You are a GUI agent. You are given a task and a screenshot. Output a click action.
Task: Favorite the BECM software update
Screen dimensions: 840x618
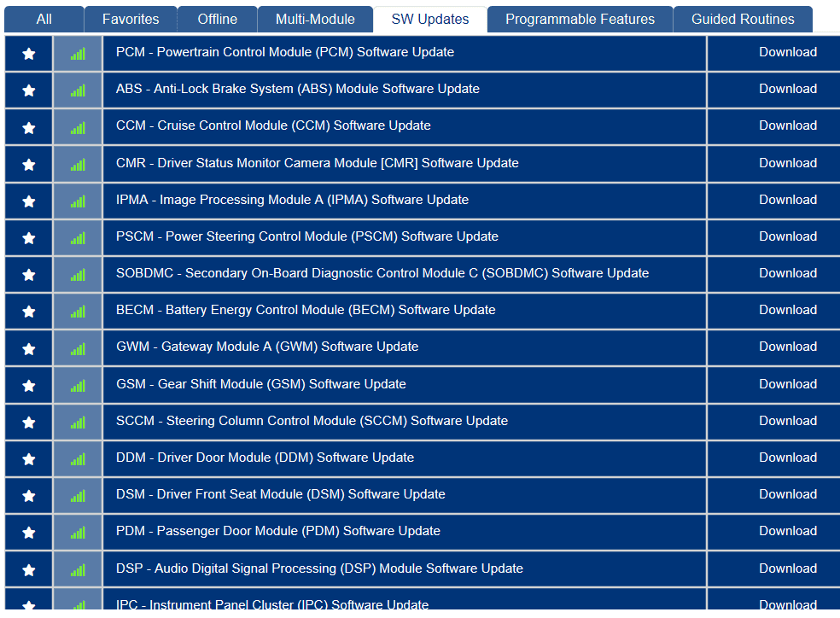click(x=29, y=312)
